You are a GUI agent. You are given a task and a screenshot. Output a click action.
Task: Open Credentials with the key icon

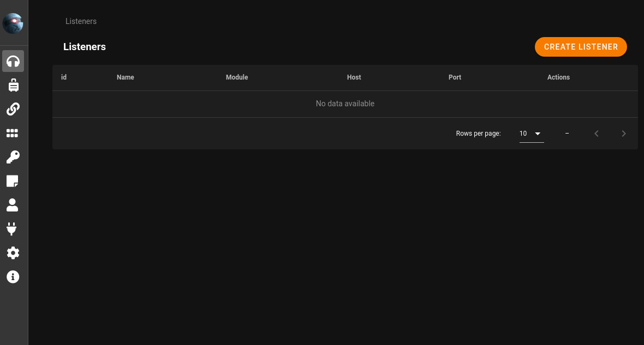coord(13,157)
